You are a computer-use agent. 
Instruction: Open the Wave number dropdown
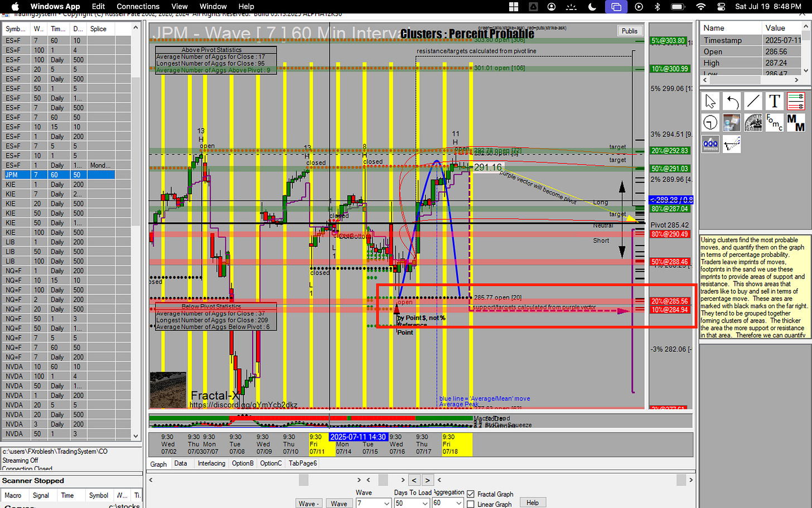click(386, 504)
